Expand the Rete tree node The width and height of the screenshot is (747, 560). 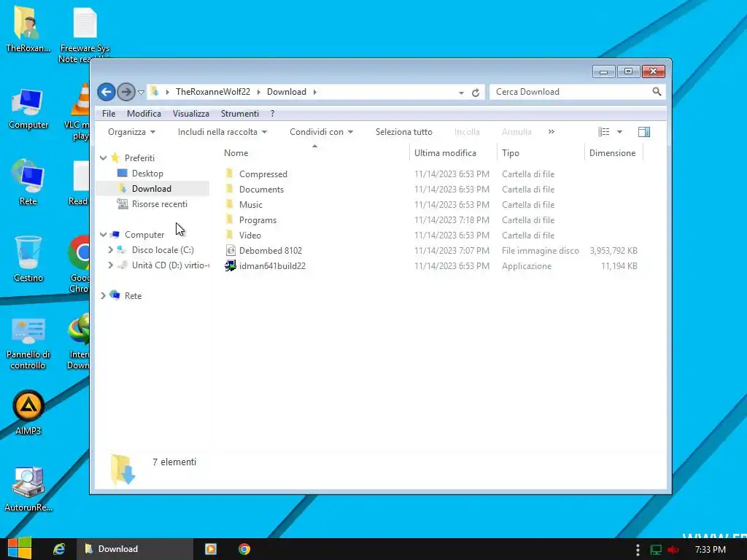(104, 296)
